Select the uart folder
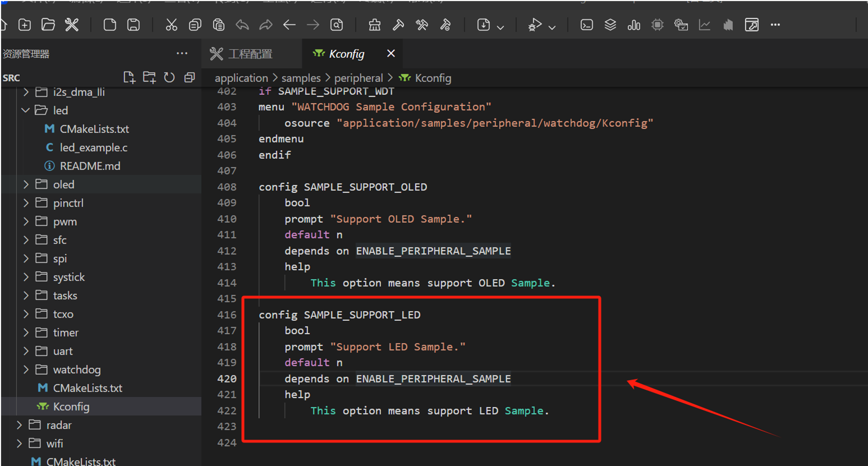Image resolution: width=868 pixels, height=466 pixels. [x=101, y=351]
